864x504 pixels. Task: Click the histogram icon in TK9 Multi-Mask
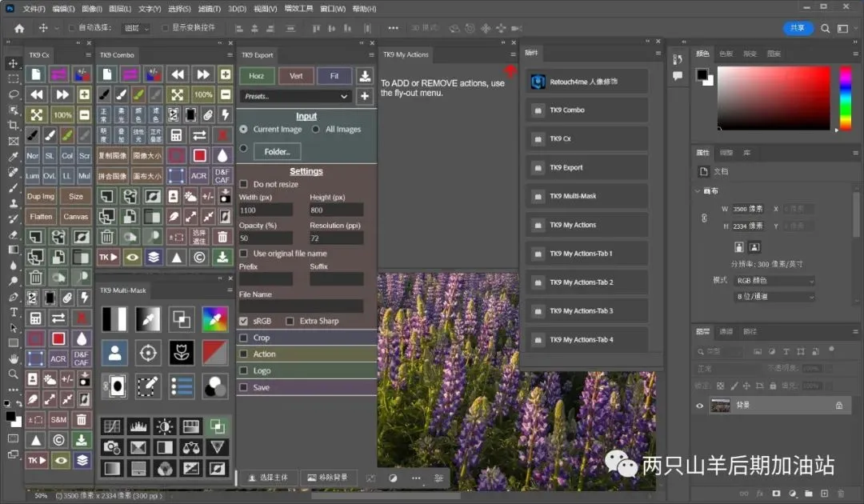(139, 426)
